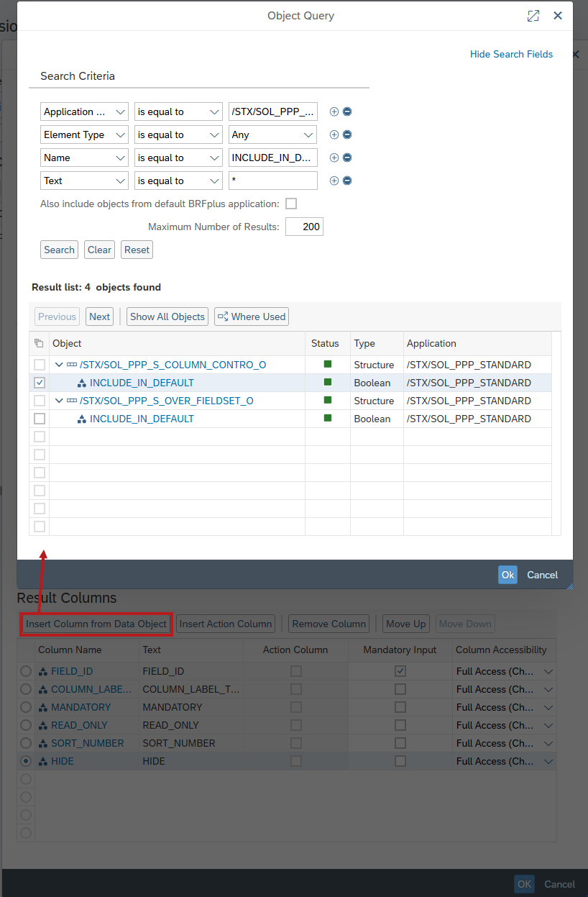The height and width of the screenshot is (897, 588).
Task: Select checkbox for /STX/SOL_PPP_S_OVER_FIELDSET_O row
Action: [x=40, y=401]
